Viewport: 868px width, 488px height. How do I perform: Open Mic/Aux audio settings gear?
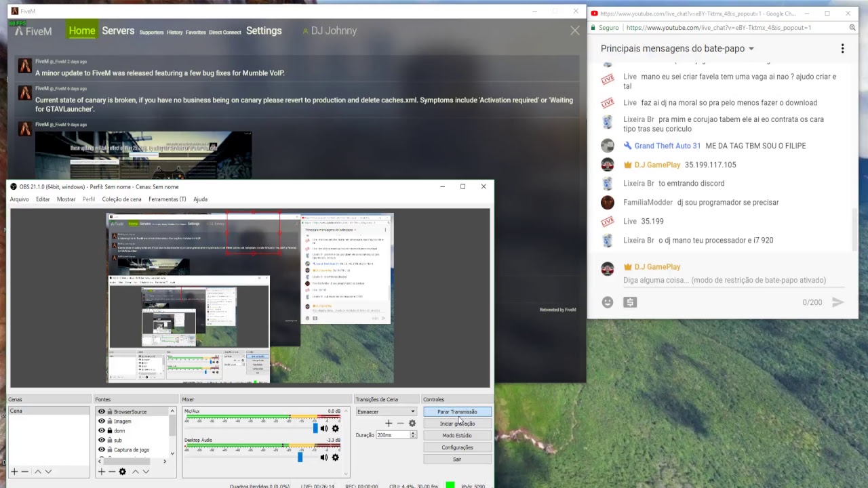click(x=335, y=428)
